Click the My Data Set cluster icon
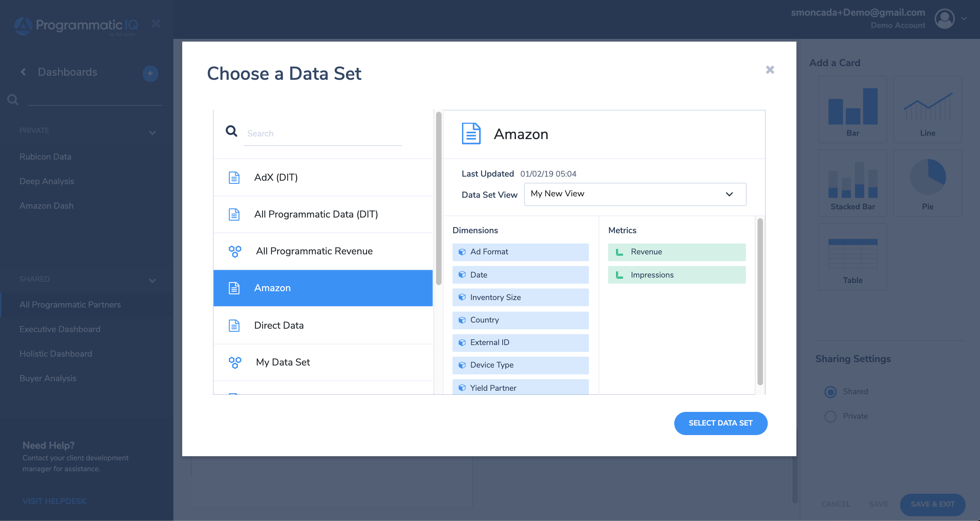 tap(235, 362)
